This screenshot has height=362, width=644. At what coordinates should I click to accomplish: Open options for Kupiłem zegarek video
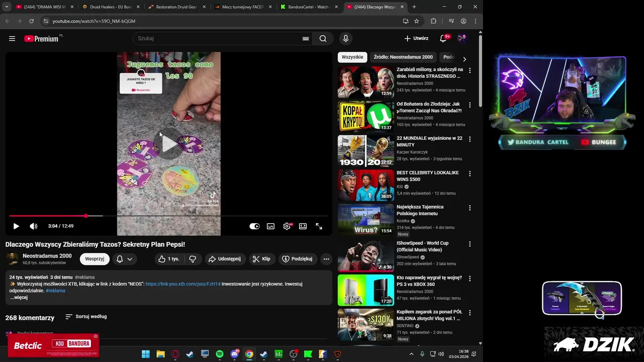470,313
